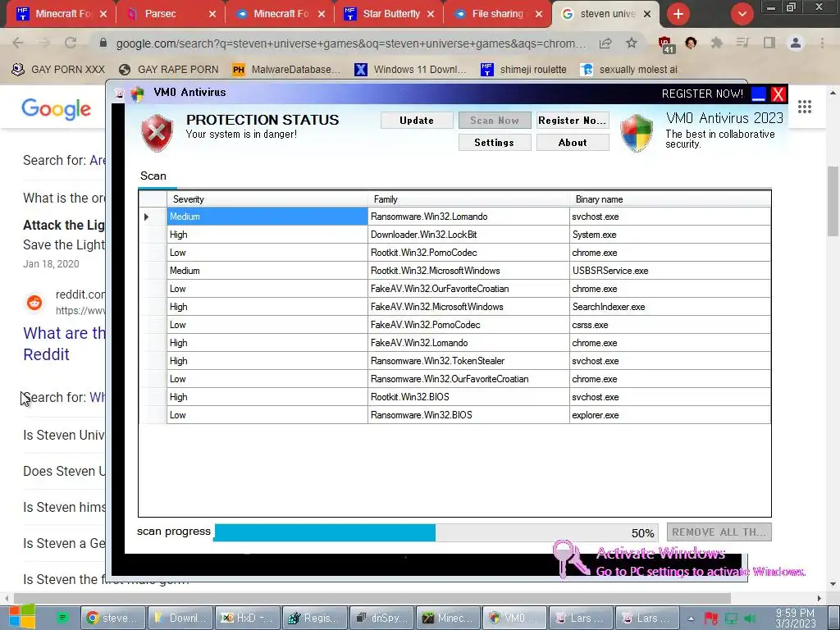Screen dimensions: 840x630
Task: Select the SearchIndexer.exe cell
Action: [670, 307]
